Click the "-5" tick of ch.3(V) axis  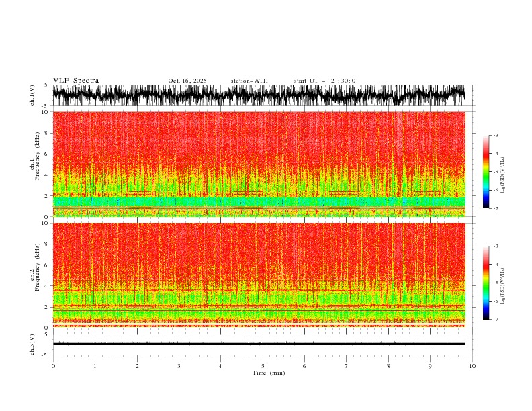pos(46,355)
